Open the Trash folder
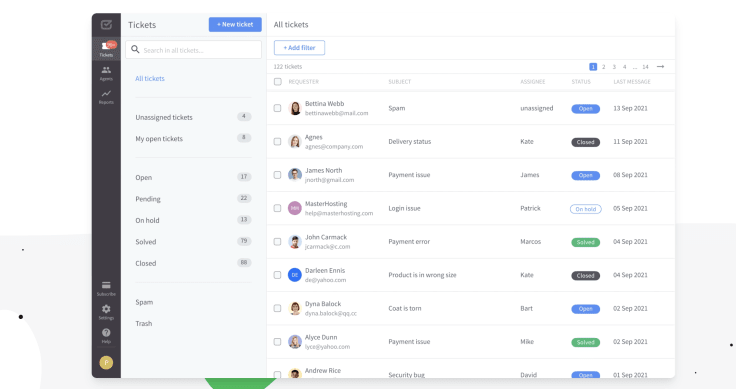Image resolution: width=736 pixels, height=389 pixels. pos(144,323)
